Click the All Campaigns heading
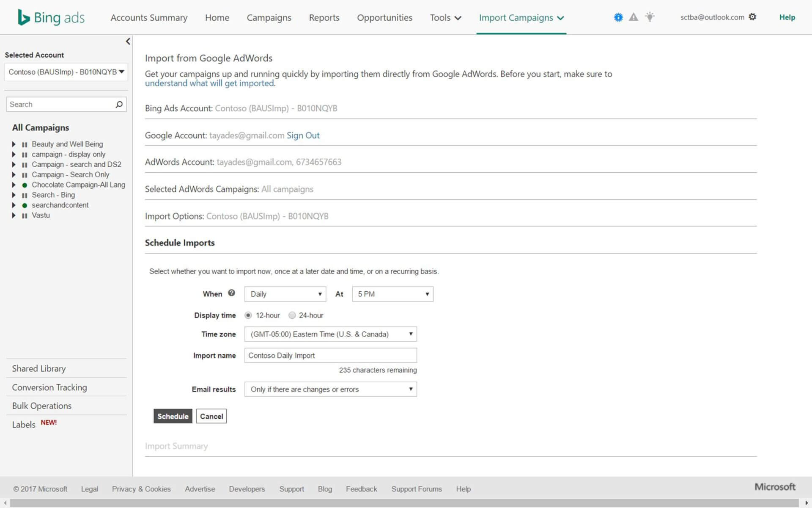 [x=41, y=127]
